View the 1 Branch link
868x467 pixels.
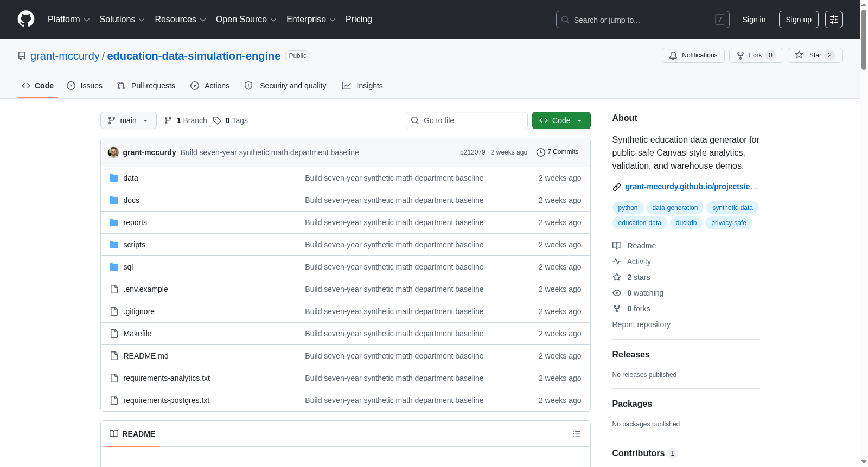point(186,120)
